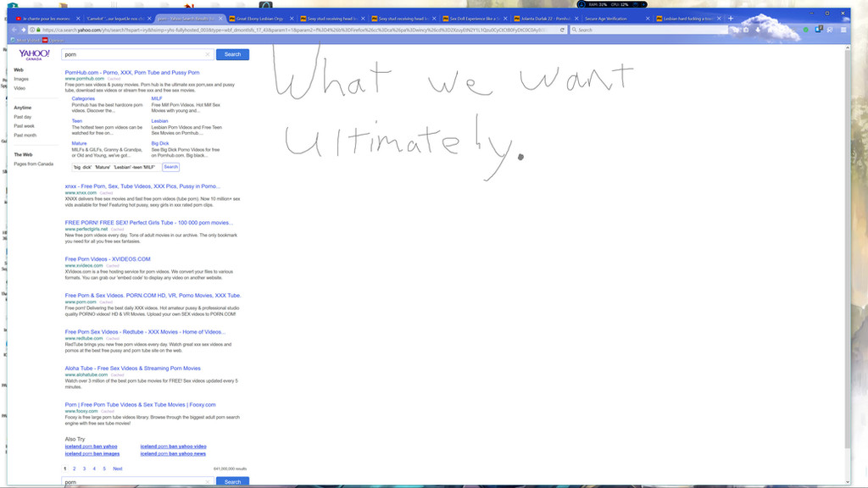Go to results page 2

click(x=75, y=469)
